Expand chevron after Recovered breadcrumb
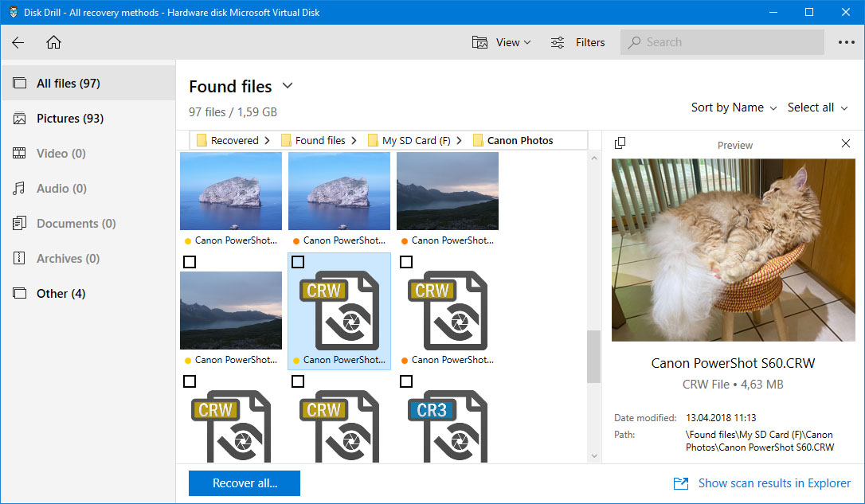Screen dimensions: 865x504 tap(267, 141)
